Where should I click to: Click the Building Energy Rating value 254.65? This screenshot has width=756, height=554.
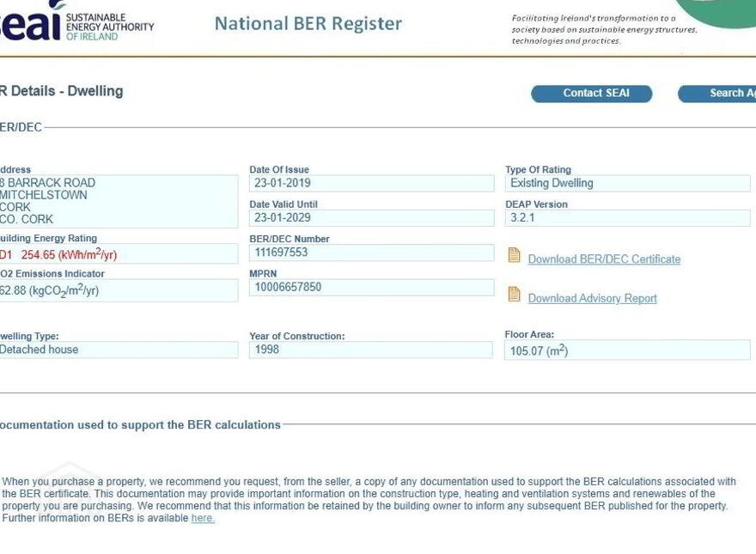click(119, 253)
